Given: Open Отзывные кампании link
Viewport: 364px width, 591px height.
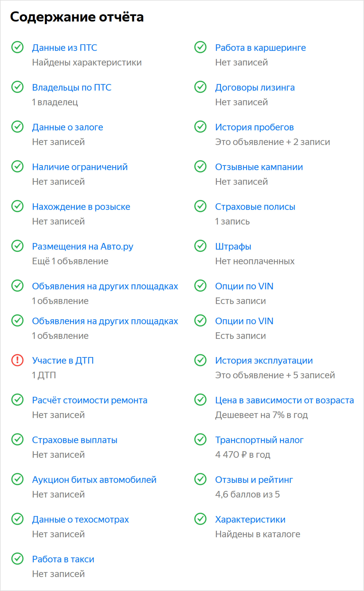Looking at the screenshot, I should 259,167.
